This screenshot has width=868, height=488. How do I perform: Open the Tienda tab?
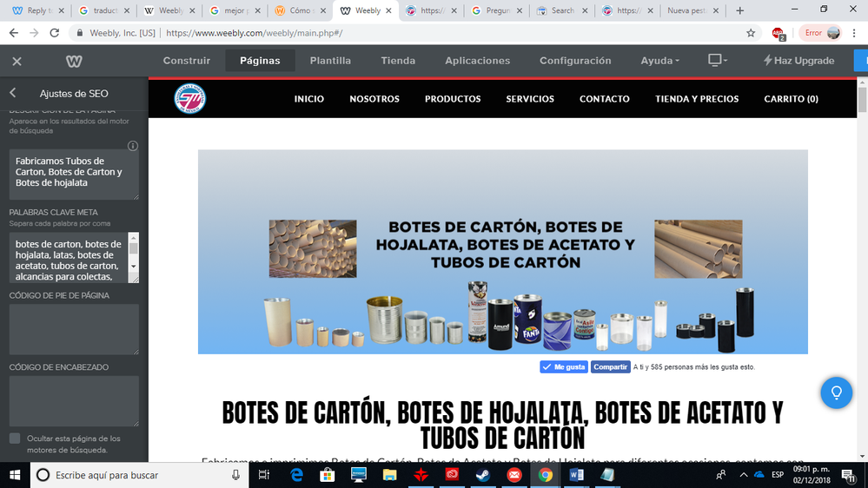[398, 60]
